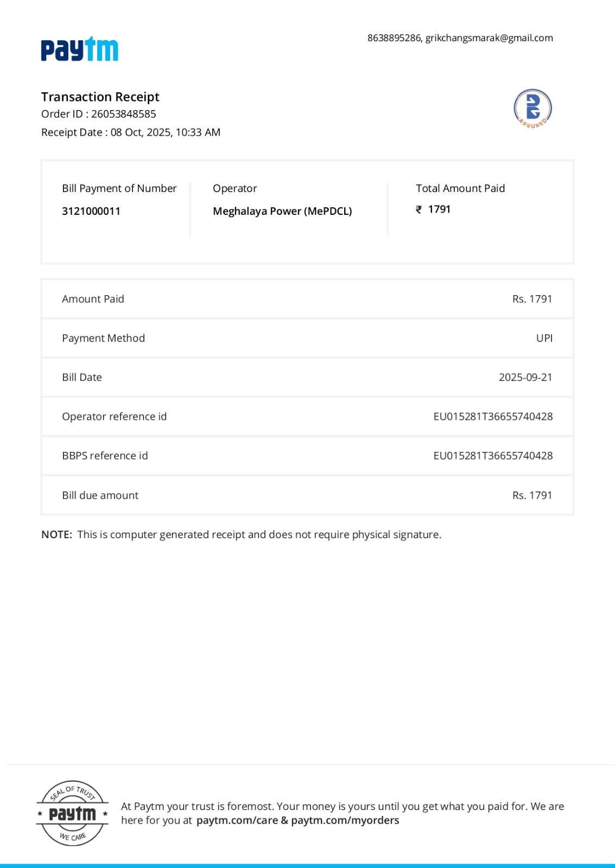
Task: Click the Bill due amount value
Action: click(x=532, y=495)
